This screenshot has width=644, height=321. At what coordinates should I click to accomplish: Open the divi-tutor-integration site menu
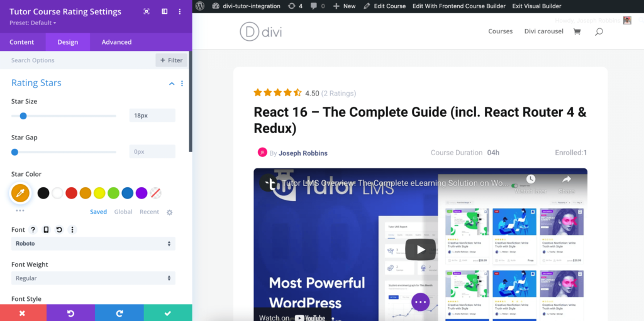click(x=246, y=6)
